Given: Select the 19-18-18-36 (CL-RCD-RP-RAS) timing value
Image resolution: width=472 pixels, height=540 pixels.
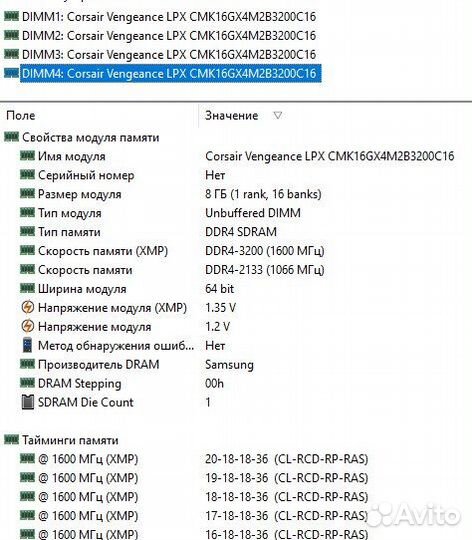Looking at the screenshot, I should pyautogui.click(x=286, y=478).
